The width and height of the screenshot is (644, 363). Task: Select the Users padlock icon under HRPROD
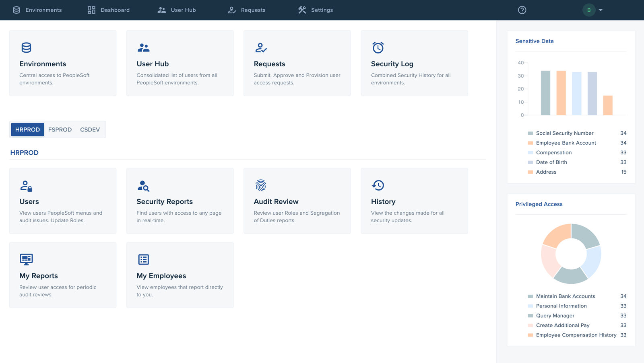[x=26, y=185]
